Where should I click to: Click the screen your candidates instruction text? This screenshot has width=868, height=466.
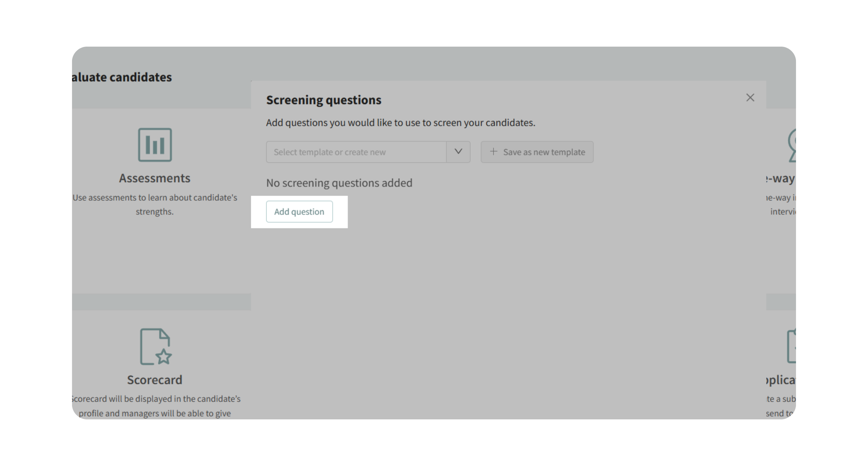(400, 123)
